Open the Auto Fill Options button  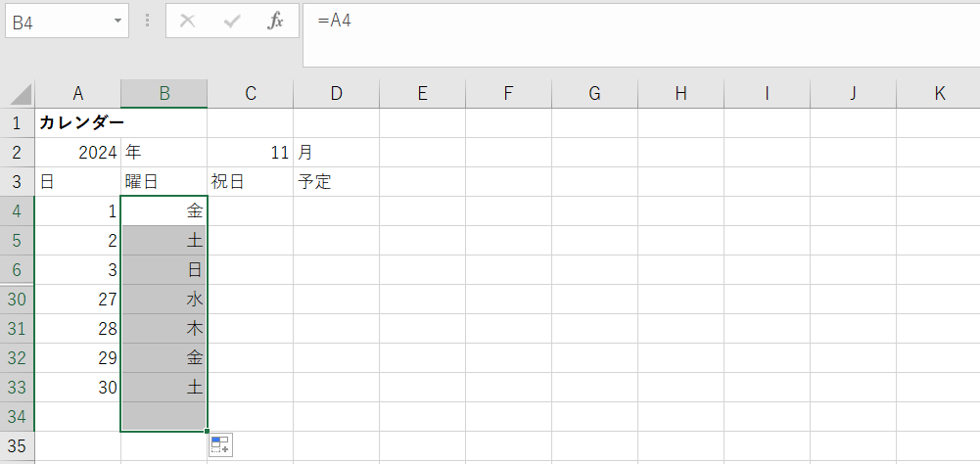[x=220, y=445]
